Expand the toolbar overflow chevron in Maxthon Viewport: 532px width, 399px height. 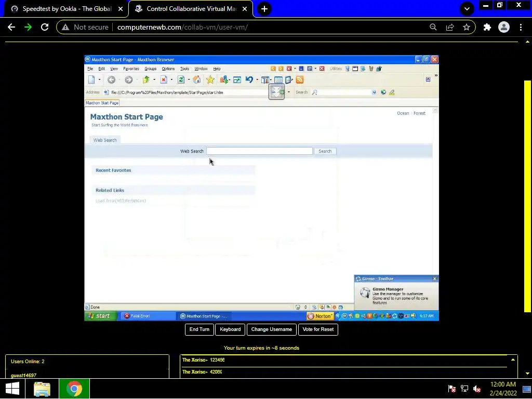(436, 76)
